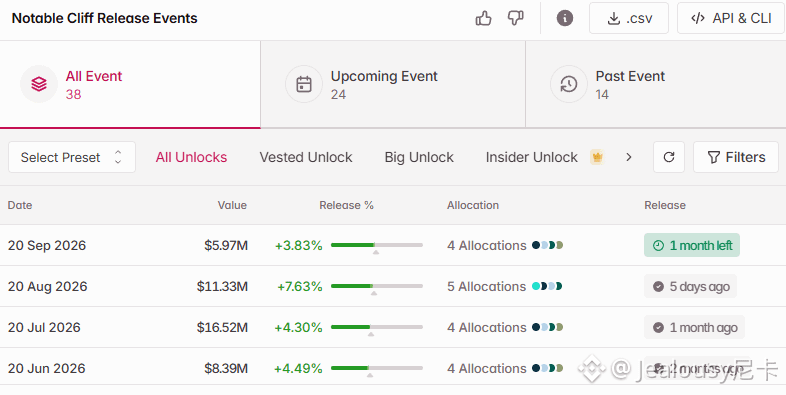Screen dimensions: 786x395
Task: Switch to Vested Unlock tab
Action: coord(306,157)
